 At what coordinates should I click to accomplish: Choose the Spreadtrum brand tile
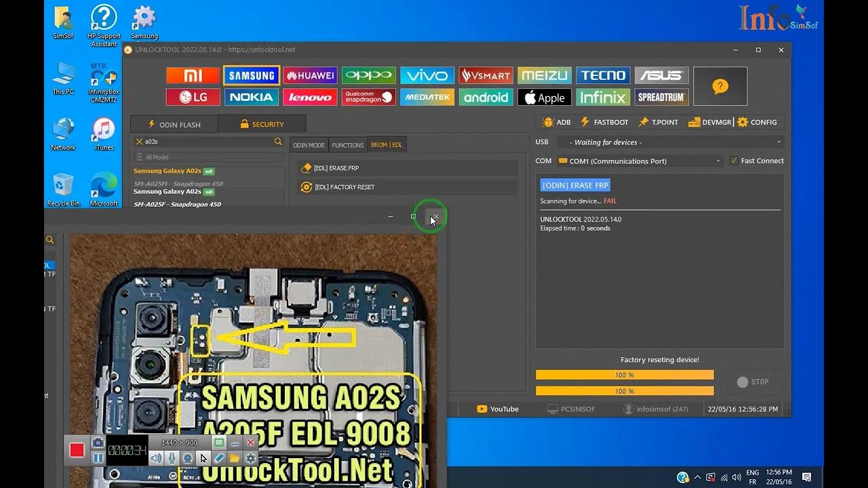[x=662, y=97]
